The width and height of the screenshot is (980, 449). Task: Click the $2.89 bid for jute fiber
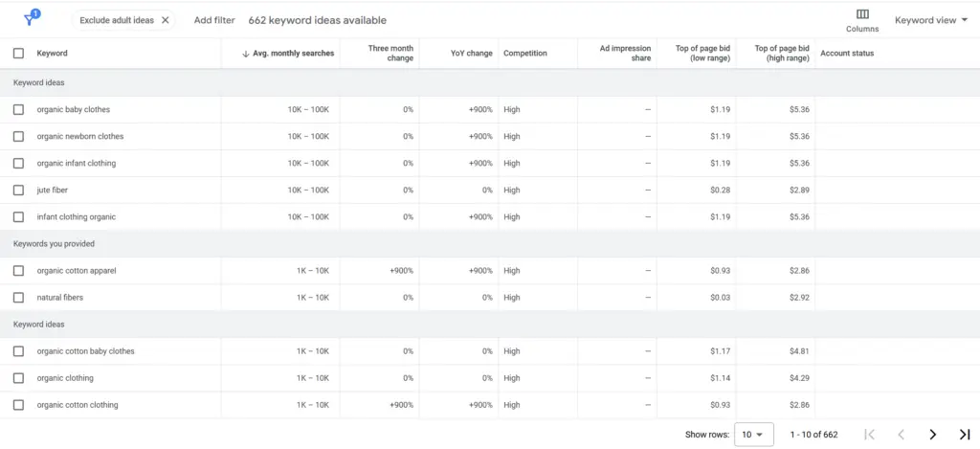pyautogui.click(x=799, y=191)
